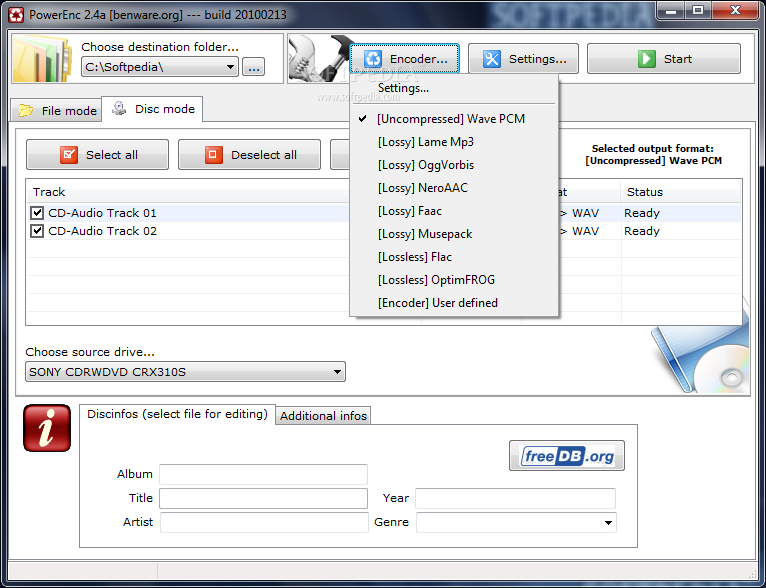Expand the Genre combo box
This screenshot has width=766, height=588.
(x=608, y=522)
